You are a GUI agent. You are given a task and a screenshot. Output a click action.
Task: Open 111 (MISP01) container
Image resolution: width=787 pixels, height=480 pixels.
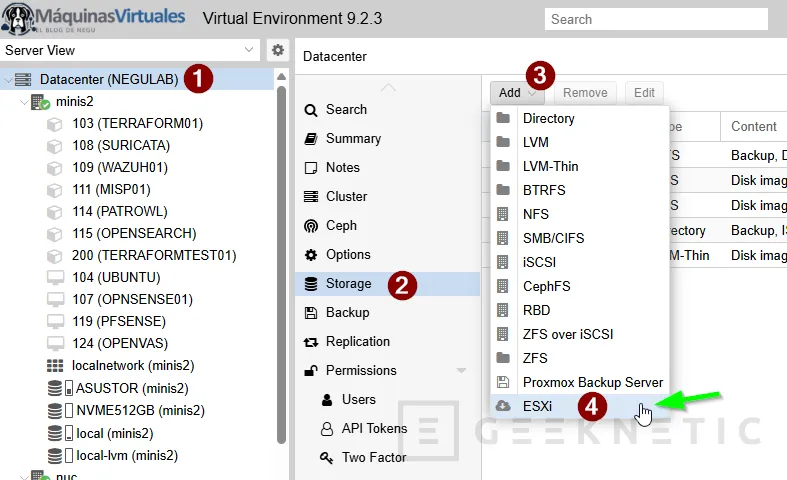click(111, 189)
